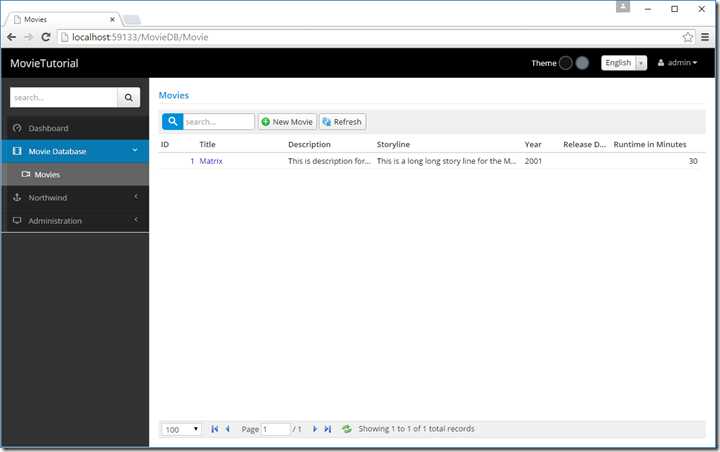Click the 'This is a long long story line' cell
Image resolution: width=720 pixels, height=452 pixels.
[x=446, y=161]
